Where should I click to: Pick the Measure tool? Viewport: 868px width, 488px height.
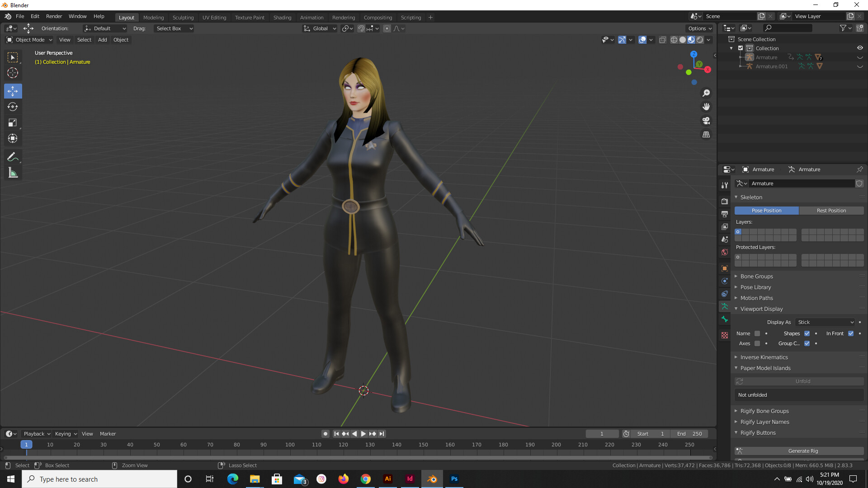point(13,172)
